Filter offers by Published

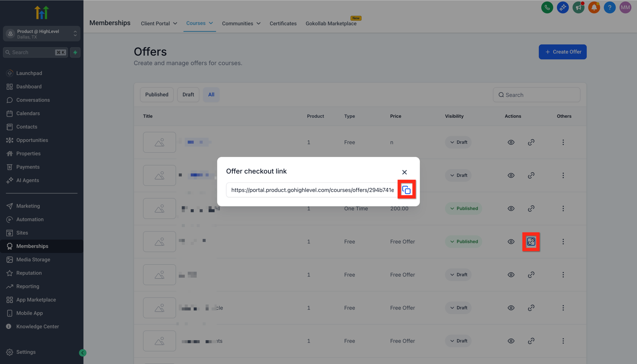(157, 94)
